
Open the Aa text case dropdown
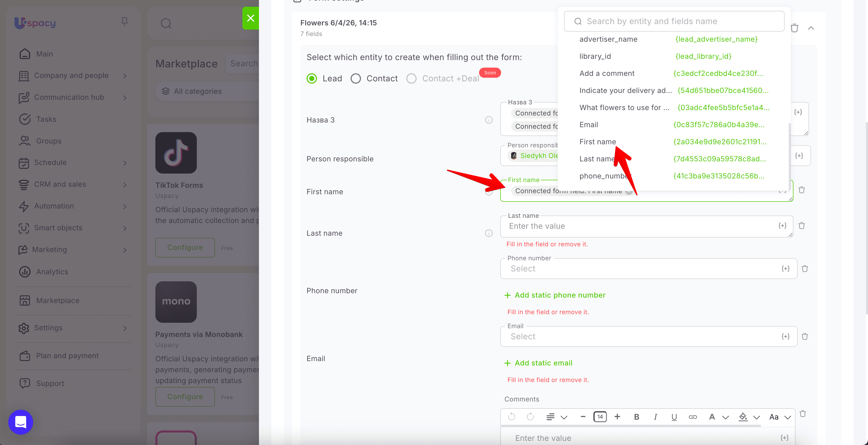point(780,417)
